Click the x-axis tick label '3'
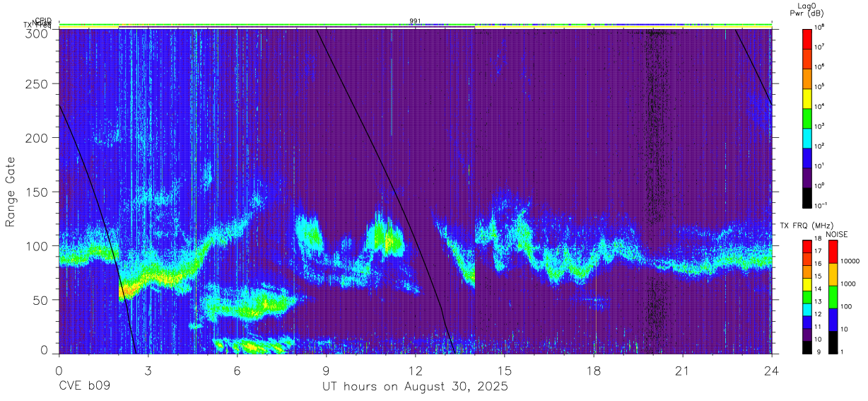The image size is (868, 401). 148,371
